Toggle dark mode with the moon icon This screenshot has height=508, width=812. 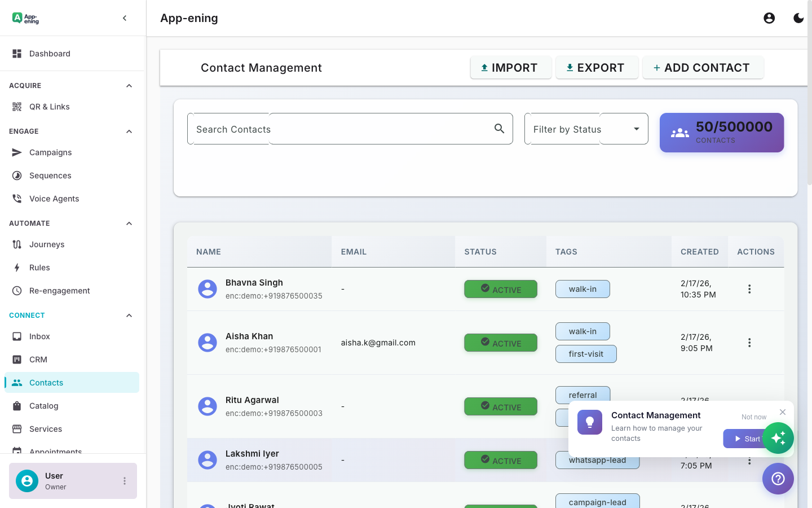pyautogui.click(x=798, y=17)
